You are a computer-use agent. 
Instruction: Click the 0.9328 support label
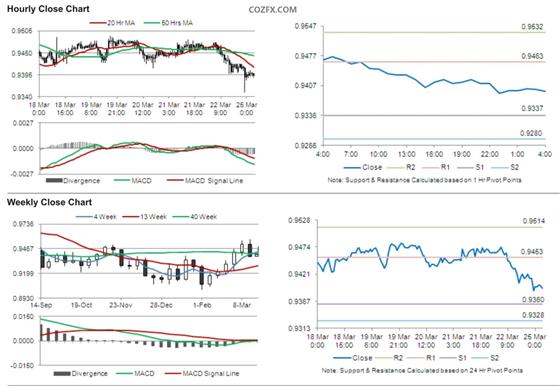coord(533,315)
